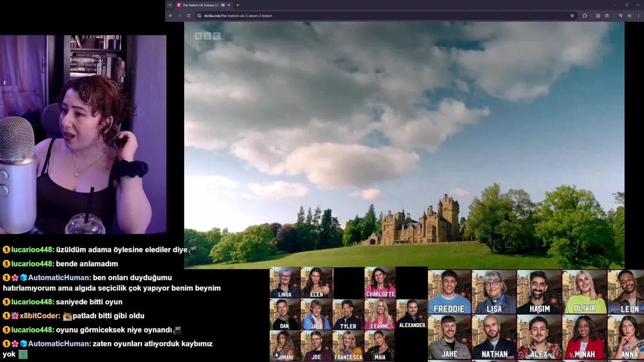Select Joe's portrait in contestant grid
The width and height of the screenshot is (644, 362).
click(x=316, y=346)
